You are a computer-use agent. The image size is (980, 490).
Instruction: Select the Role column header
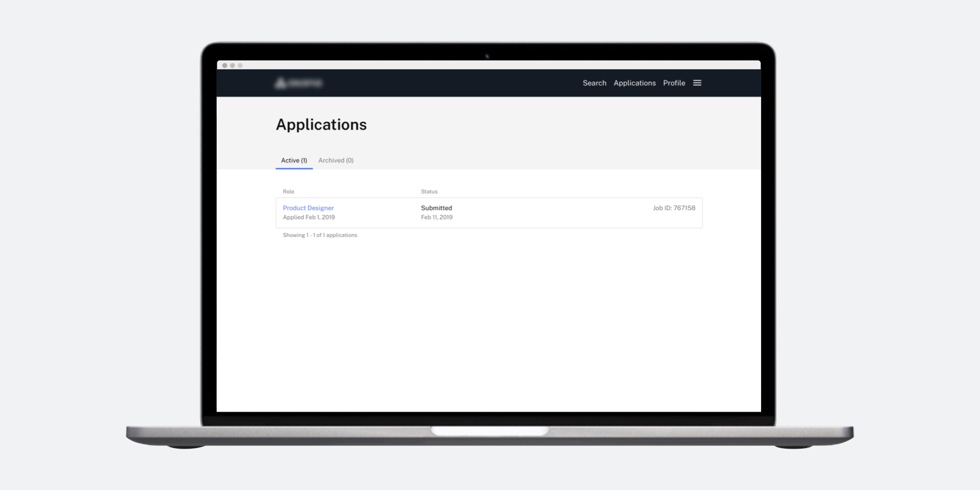point(288,192)
